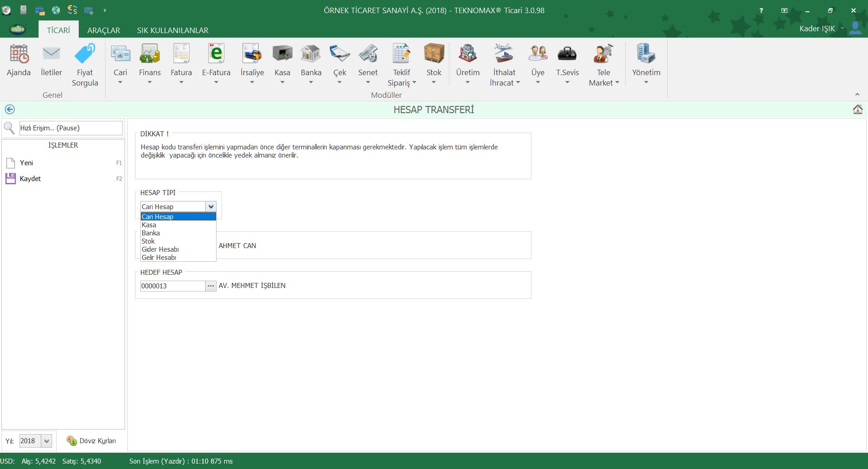868x469 pixels.
Task: Click the İletiler envelope icon
Action: tap(51, 54)
